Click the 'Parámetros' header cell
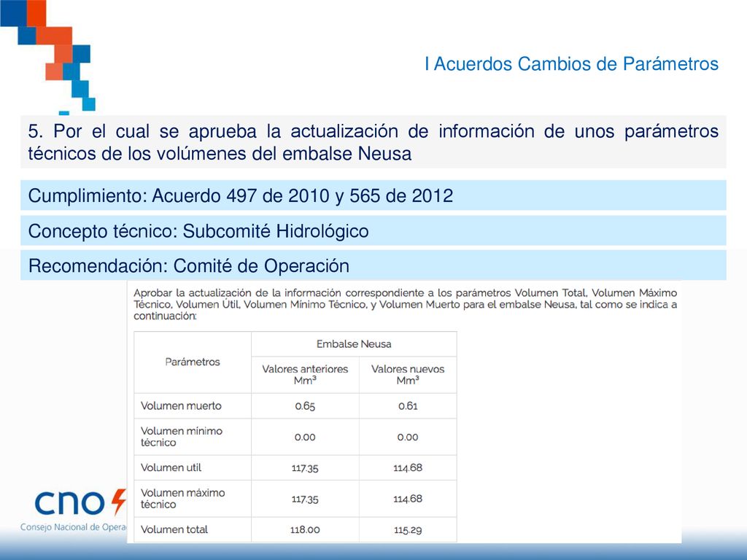This screenshot has width=747, height=560. pos(193,362)
